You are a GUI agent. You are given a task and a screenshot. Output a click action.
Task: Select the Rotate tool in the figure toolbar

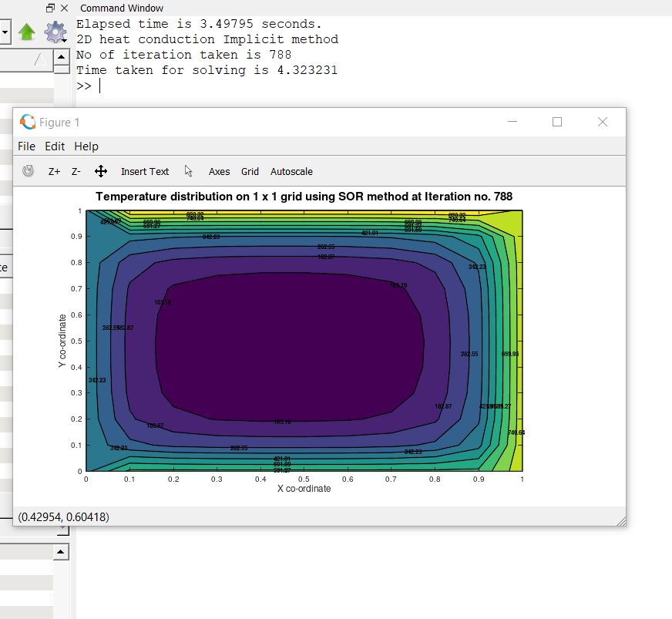28,171
